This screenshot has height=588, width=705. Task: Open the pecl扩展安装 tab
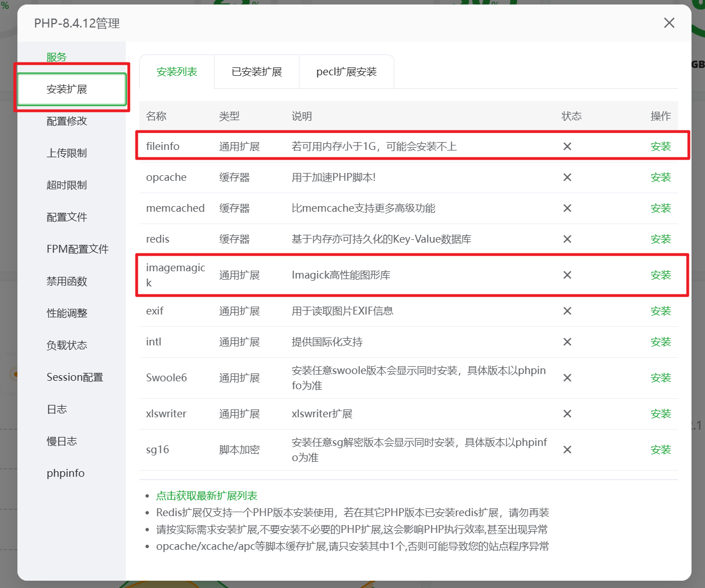(346, 72)
